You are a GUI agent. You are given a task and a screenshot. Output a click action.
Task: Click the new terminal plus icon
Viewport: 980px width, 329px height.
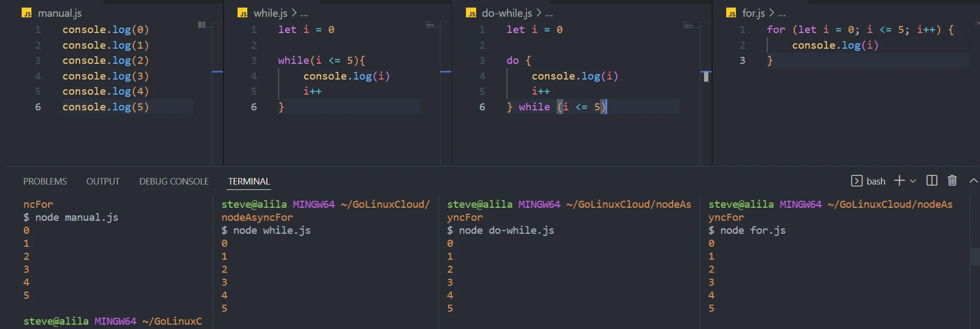coord(899,181)
